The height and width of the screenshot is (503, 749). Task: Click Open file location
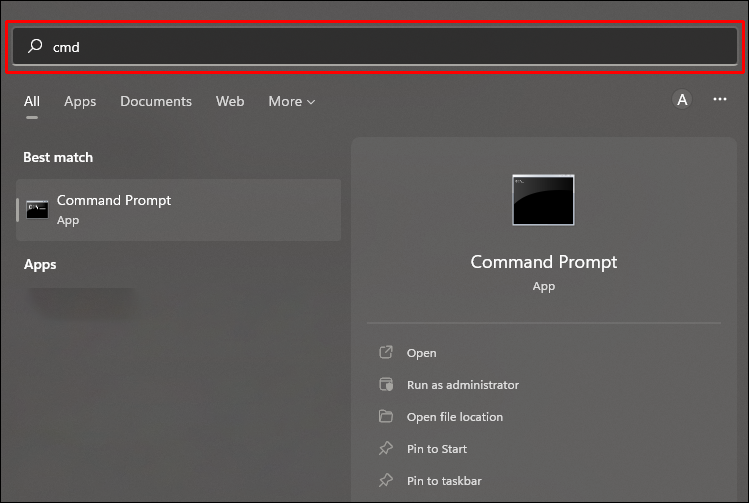click(x=454, y=417)
